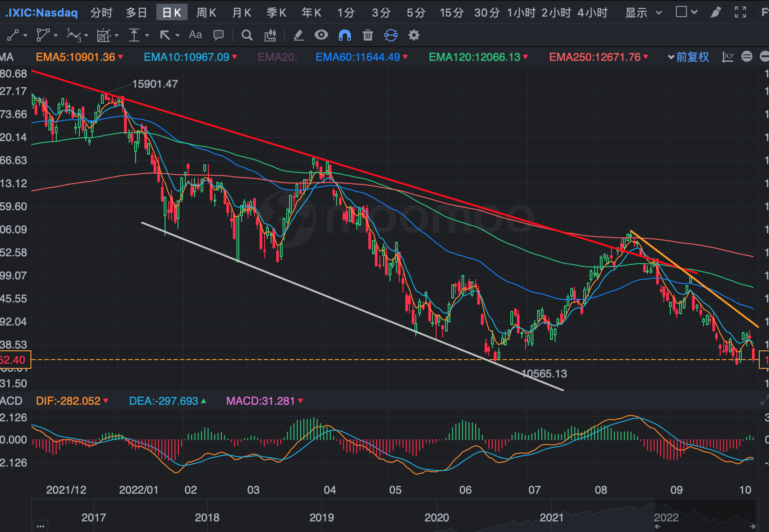Switch to 年K yearly chart
This screenshot has width=769, height=532.
click(x=312, y=12)
